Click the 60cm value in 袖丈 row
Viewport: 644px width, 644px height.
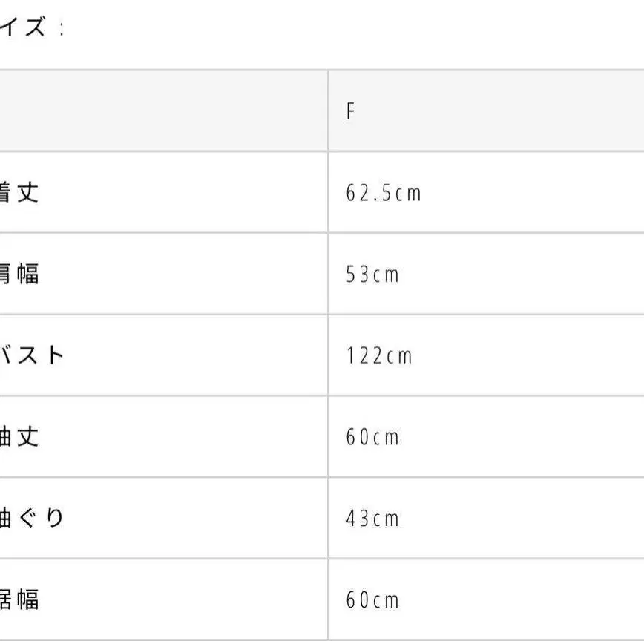pyautogui.click(x=372, y=437)
